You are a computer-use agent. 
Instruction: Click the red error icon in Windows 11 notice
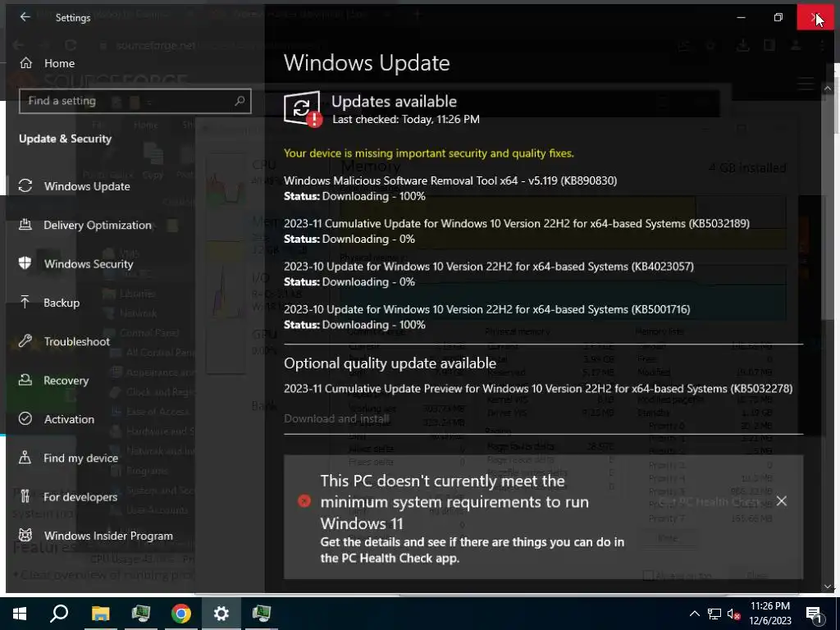[304, 501]
